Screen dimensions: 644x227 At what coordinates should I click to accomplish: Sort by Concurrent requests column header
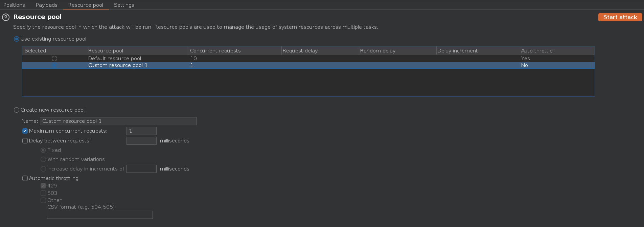235,51
